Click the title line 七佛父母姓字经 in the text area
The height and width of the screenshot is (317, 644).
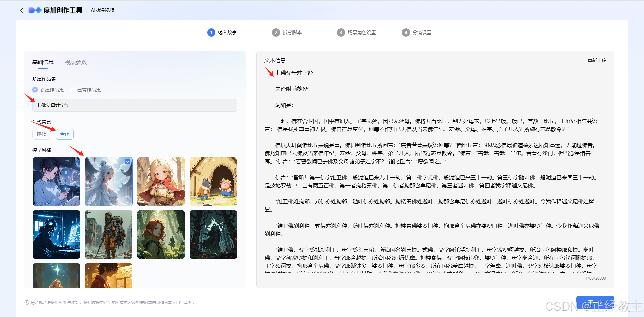294,73
